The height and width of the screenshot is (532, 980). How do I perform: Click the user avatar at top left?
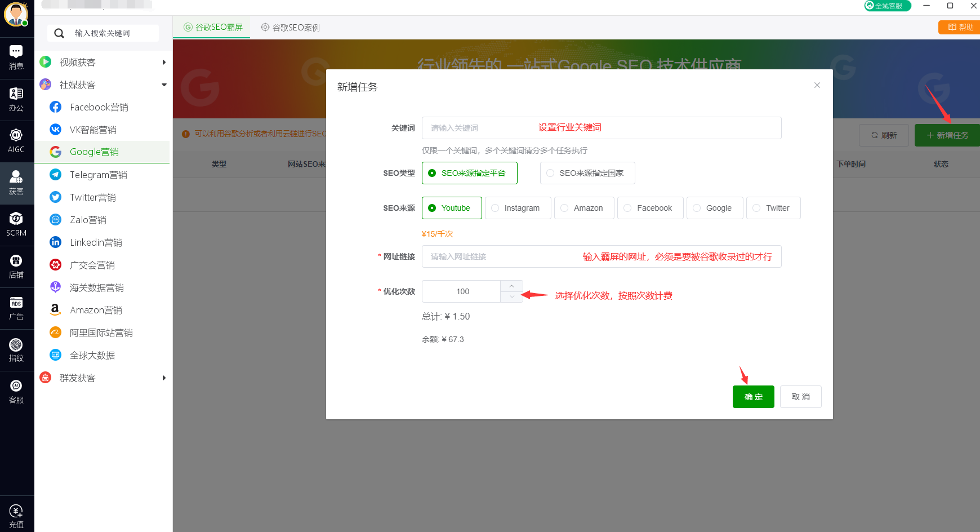pyautogui.click(x=16, y=14)
